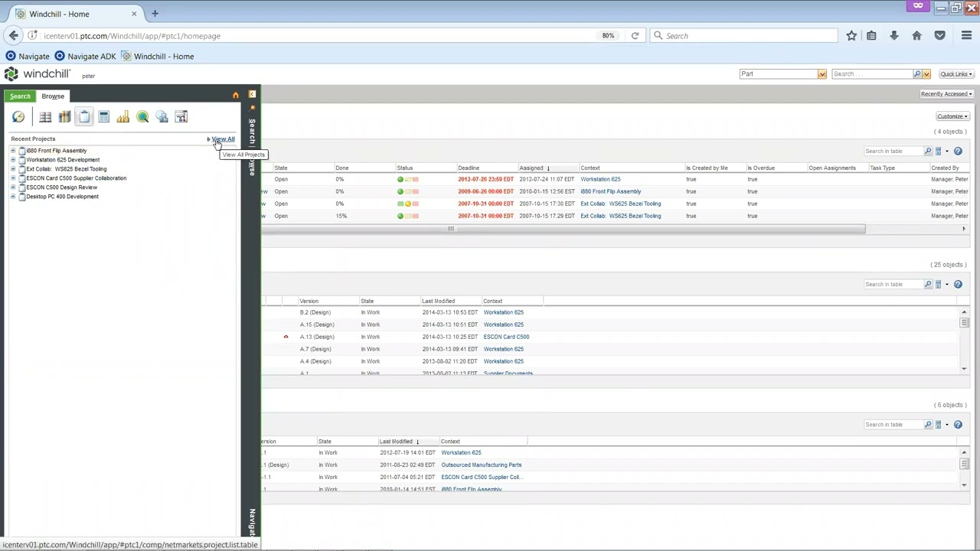Click the vertical scrollbar of the 25-objects table
Viewport: 980px width, 551px height.
point(964,322)
